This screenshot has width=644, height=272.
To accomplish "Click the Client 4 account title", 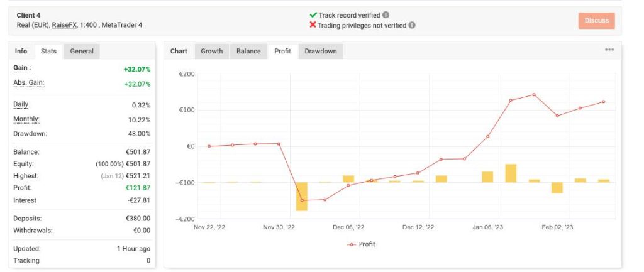I will (x=28, y=15).
